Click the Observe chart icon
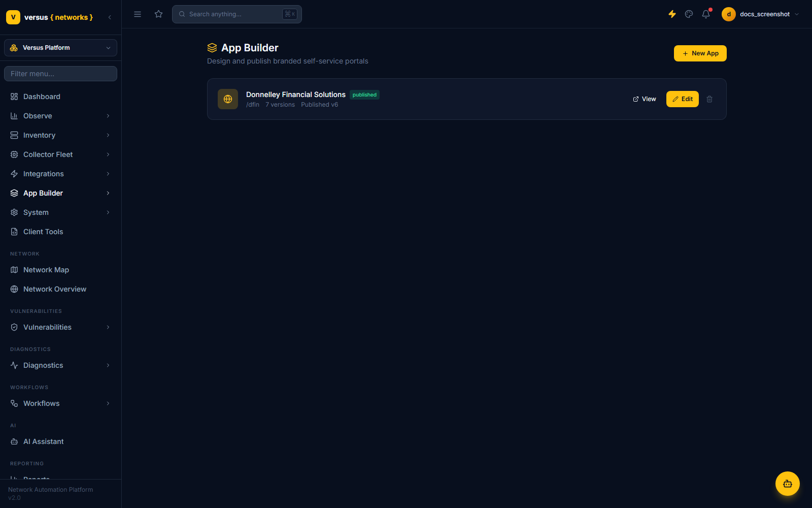The width and height of the screenshot is (812, 508). (x=14, y=116)
